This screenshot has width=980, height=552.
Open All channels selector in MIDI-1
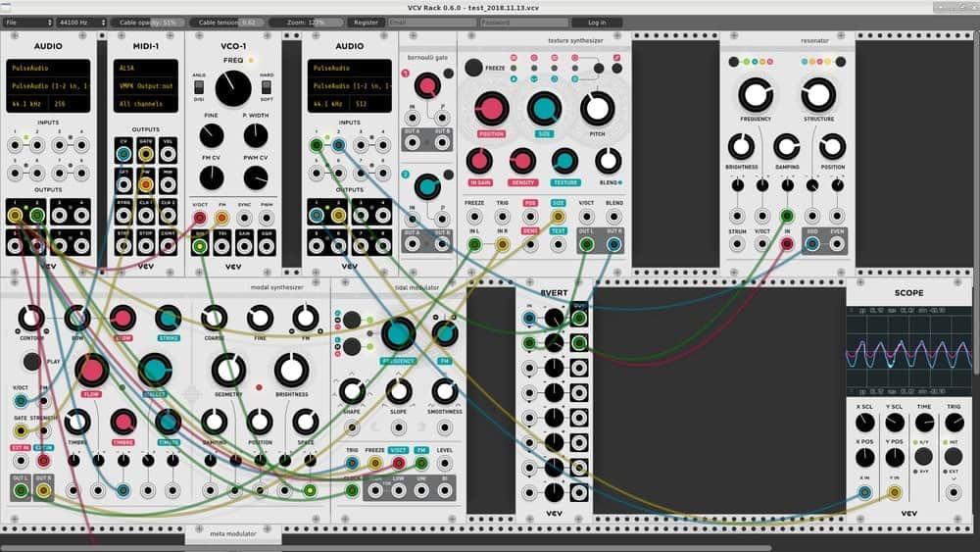(146, 104)
